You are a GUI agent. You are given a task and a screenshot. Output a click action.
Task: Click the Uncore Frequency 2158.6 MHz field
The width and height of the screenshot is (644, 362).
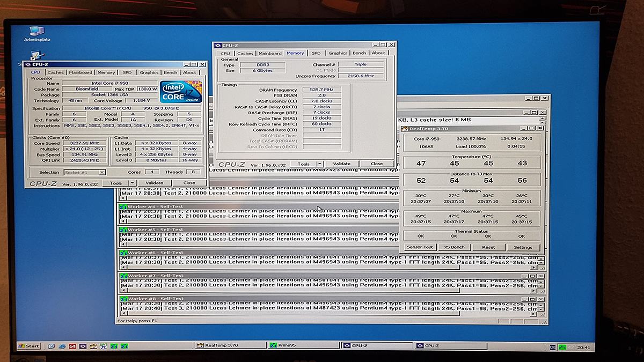361,76
